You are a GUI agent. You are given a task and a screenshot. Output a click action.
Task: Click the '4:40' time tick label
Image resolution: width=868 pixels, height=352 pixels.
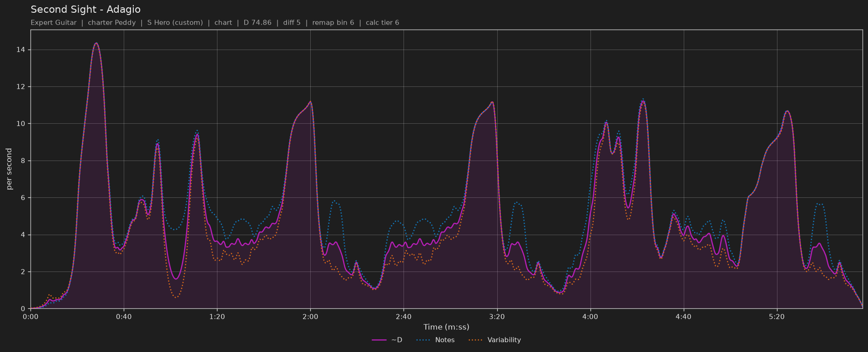tap(683, 317)
